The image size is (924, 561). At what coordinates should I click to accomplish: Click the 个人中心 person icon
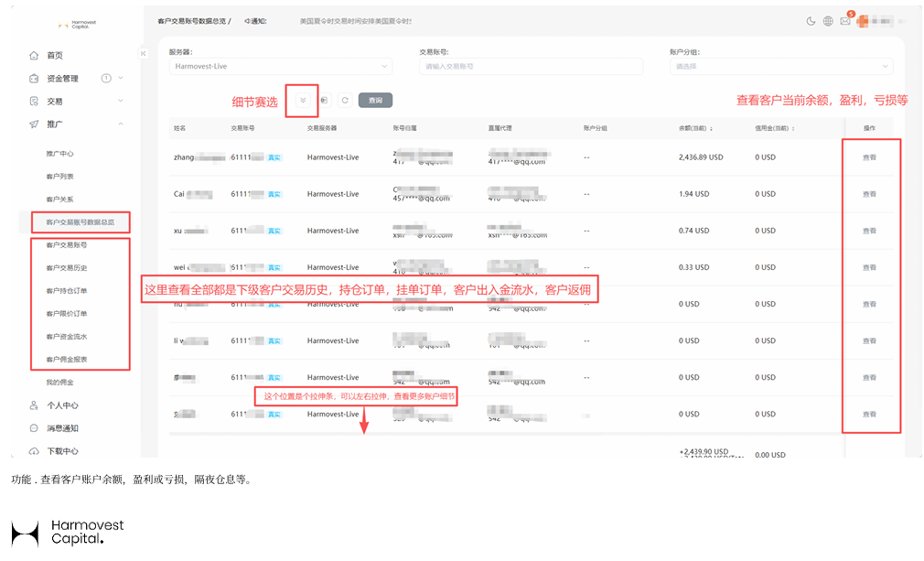point(34,405)
